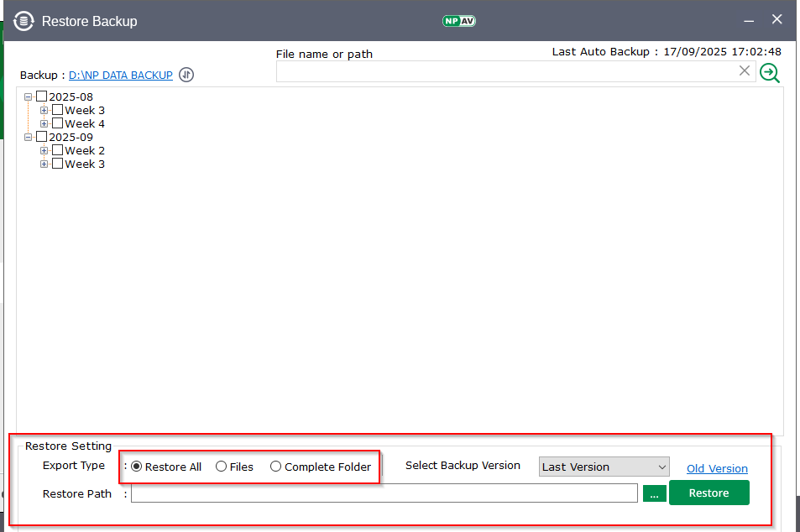Clear the file name search field
Image resolution: width=800 pixels, height=532 pixels.
744,70
